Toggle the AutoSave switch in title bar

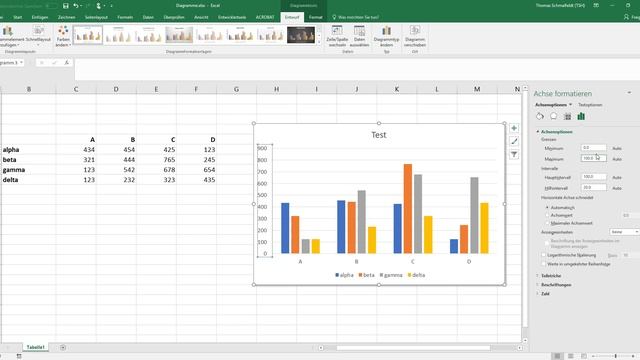(x=51, y=6)
